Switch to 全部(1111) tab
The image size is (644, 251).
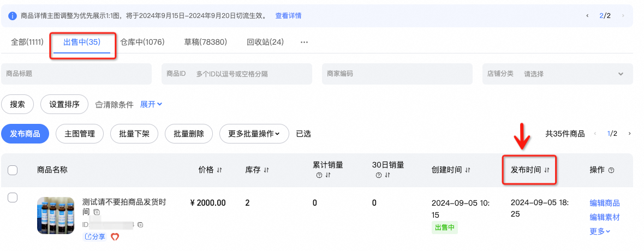(x=27, y=42)
